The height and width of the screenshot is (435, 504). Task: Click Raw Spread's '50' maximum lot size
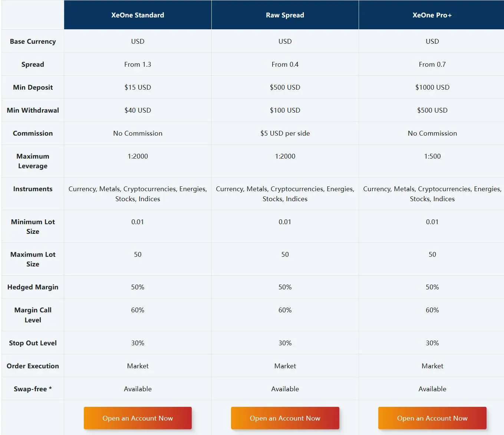point(285,255)
